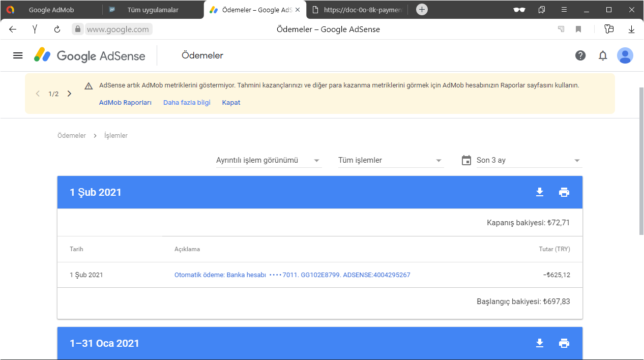Open the browser main menu icon
Viewport: 644px width, 360px height.
[564, 10]
